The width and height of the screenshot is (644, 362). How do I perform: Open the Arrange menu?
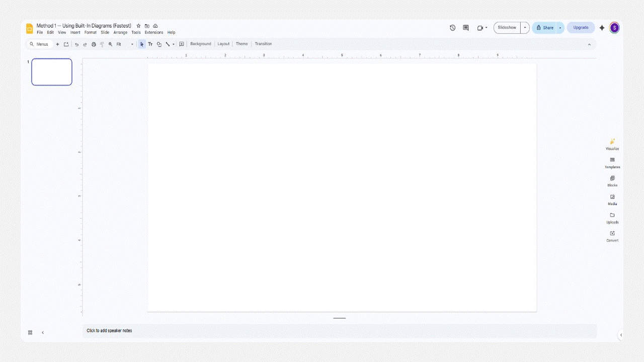pyautogui.click(x=120, y=33)
